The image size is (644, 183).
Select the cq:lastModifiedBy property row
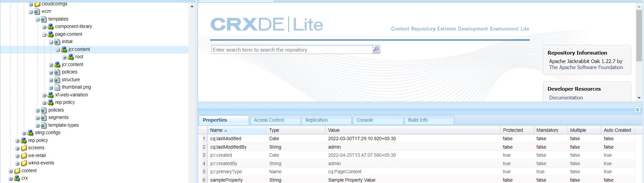[416, 147]
